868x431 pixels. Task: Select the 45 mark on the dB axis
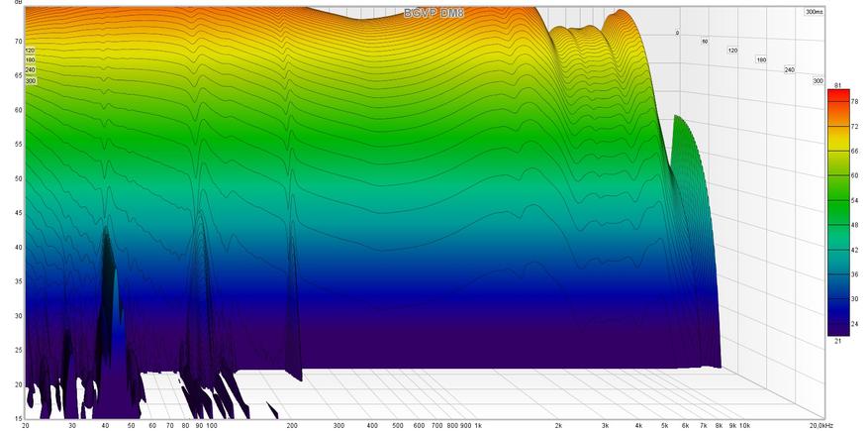pos(18,213)
